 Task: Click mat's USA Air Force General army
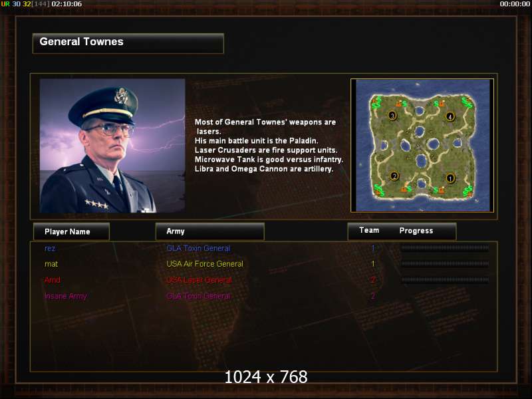[x=205, y=264]
